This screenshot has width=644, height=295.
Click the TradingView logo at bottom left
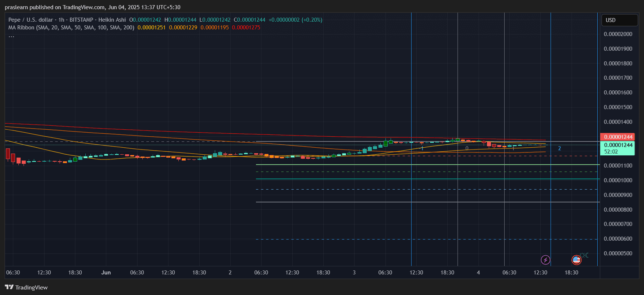26,287
